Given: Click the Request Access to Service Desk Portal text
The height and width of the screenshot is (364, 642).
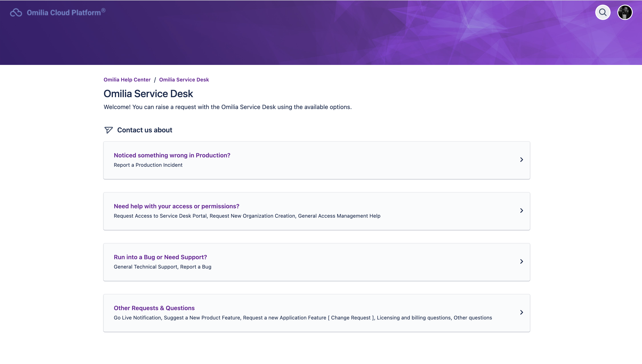Looking at the screenshot, I should pos(160,216).
